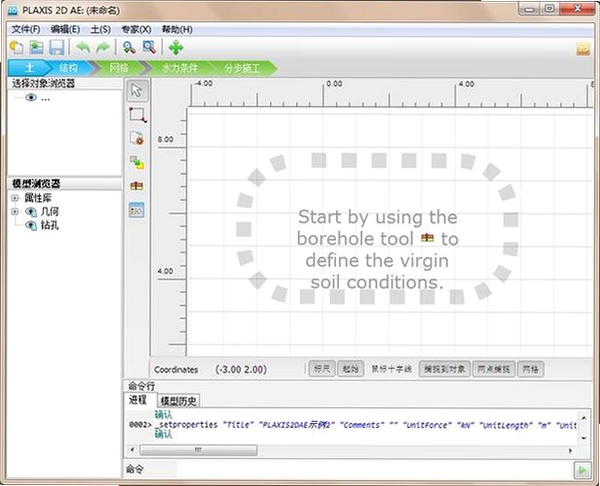Viewport: 600px width, 486px height.
Task: Toggle the 网格 grid button
Action: tap(530, 369)
